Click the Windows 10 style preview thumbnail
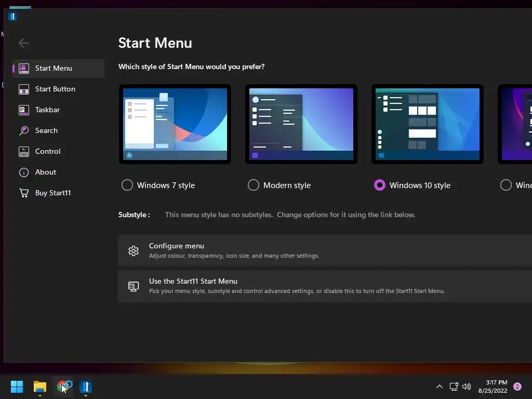The height and width of the screenshot is (399, 532). 428,124
